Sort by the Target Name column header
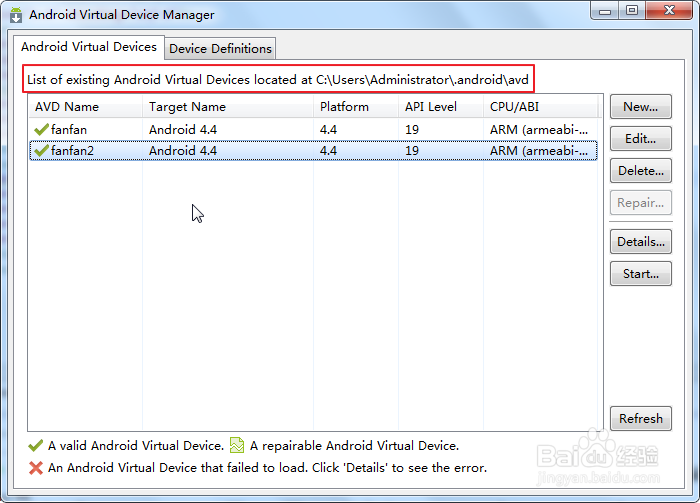Viewport: 700px width, 503px height. tap(187, 107)
